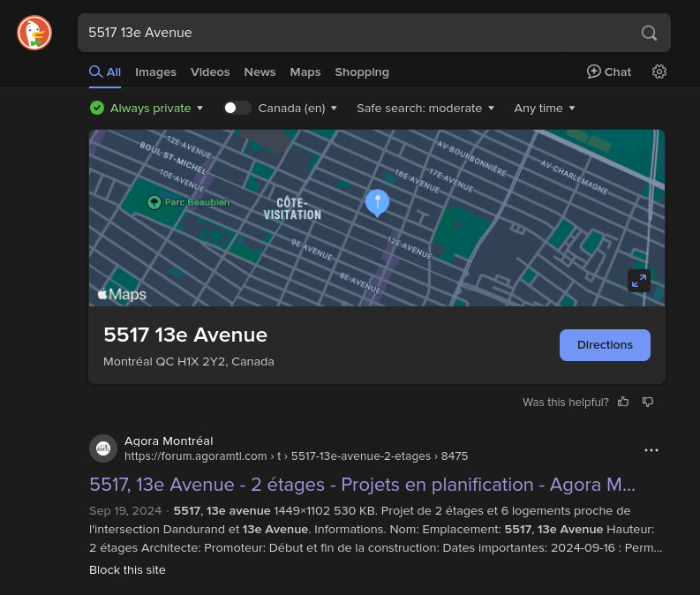Image resolution: width=700 pixels, height=595 pixels.
Task: Open the Canada (en) region dropdown
Action: click(x=297, y=108)
